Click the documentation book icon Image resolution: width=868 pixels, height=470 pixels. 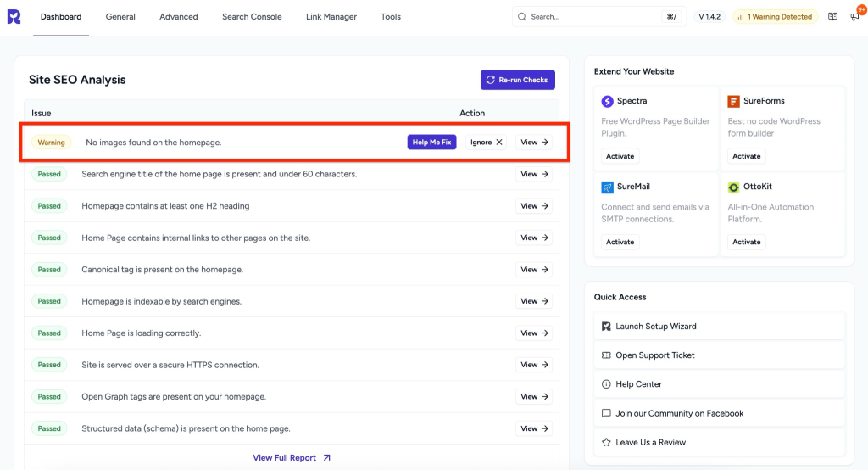[x=832, y=17]
